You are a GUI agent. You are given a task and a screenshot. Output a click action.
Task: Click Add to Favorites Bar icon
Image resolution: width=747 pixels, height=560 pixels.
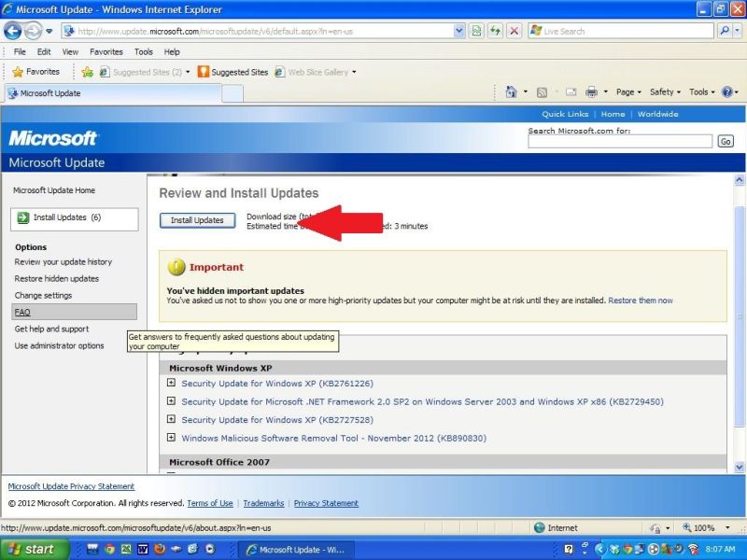coord(87,72)
